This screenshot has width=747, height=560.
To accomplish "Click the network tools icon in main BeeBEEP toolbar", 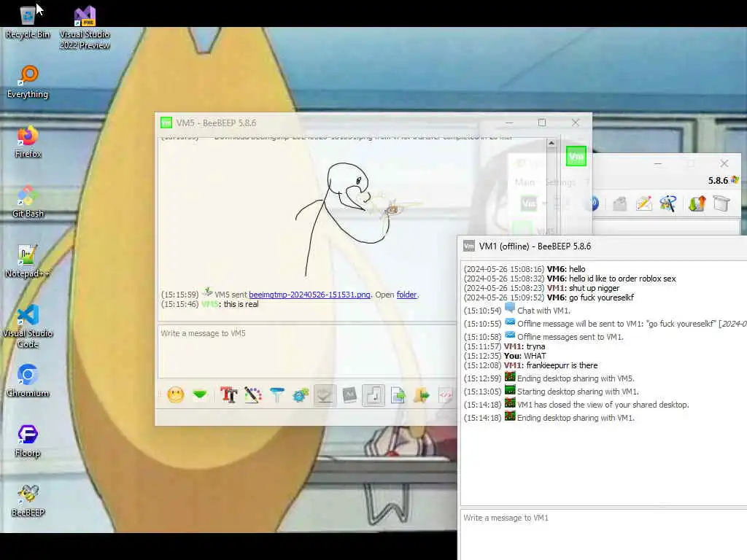I will pos(668,204).
